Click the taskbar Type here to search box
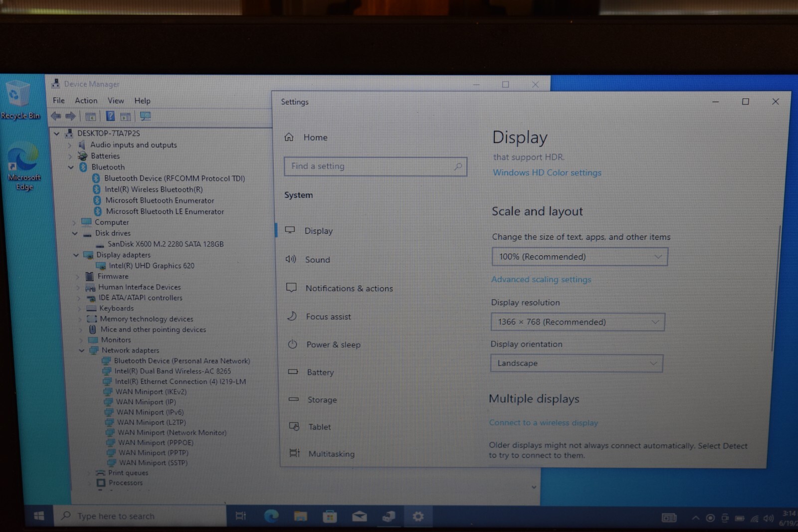798x532 pixels. 141,516
